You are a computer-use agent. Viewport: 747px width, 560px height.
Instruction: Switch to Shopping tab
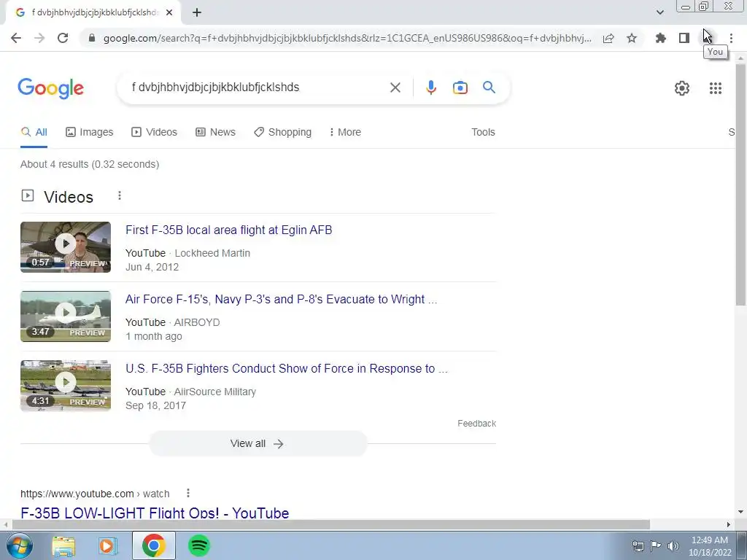click(282, 133)
